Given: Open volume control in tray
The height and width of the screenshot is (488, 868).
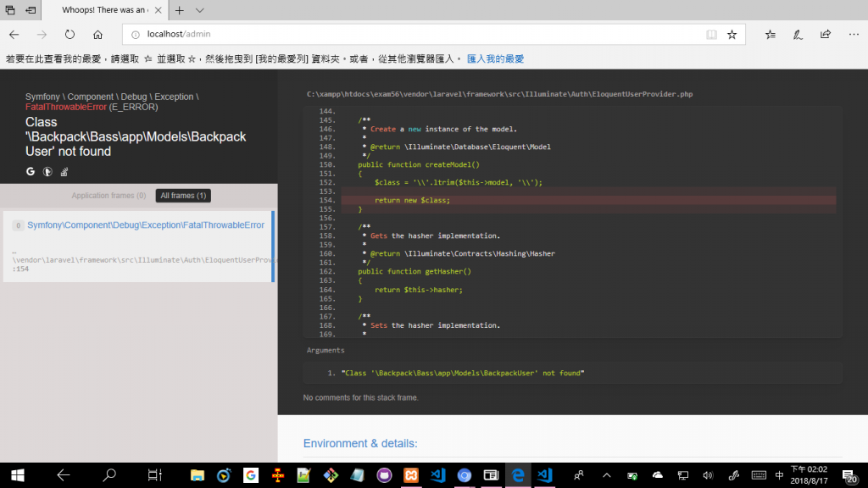Looking at the screenshot, I should pyautogui.click(x=708, y=475).
